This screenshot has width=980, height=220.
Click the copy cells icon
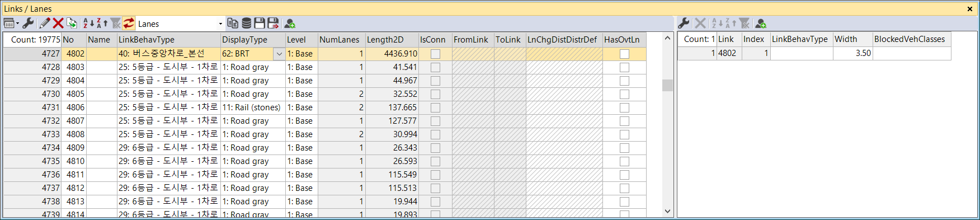coord(233,24)
